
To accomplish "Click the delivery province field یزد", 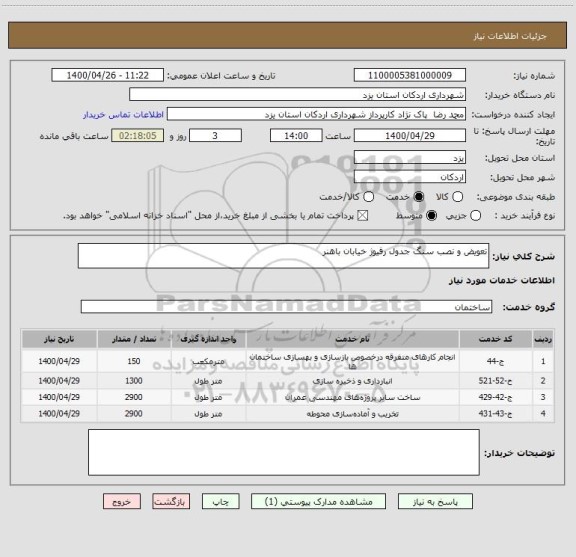I will click(x=410, y=158).
